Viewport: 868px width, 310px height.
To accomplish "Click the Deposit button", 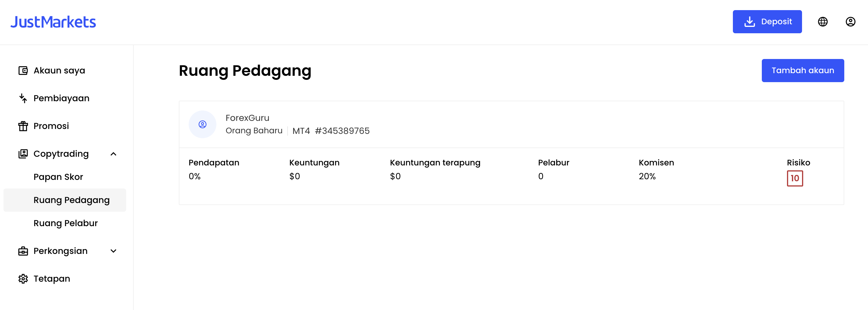I will (x=767, y=22).
